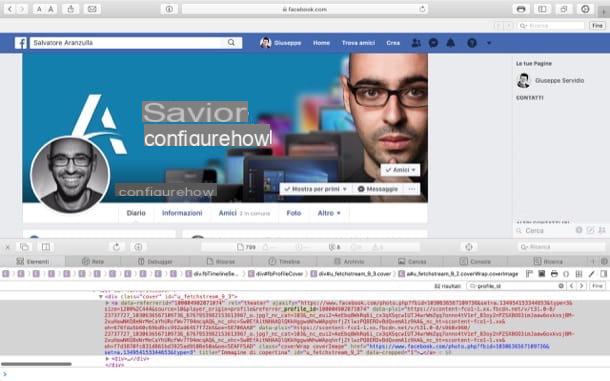
Task: Click the info icon left of address bar
Action: coord(169,9)
